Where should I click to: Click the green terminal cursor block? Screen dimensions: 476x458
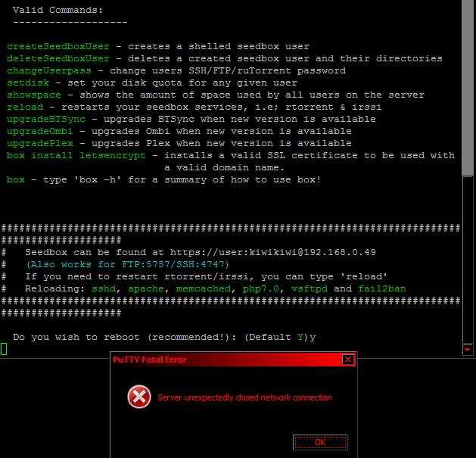coord(4,348)
